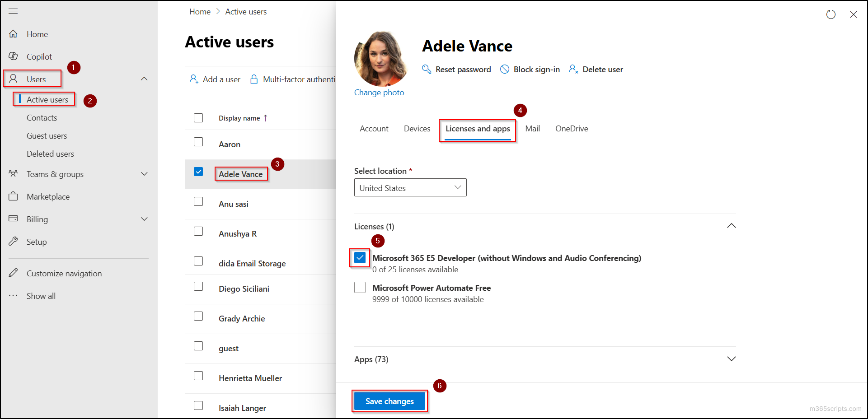Open Active users in sidebar

(x=47, y=99)
